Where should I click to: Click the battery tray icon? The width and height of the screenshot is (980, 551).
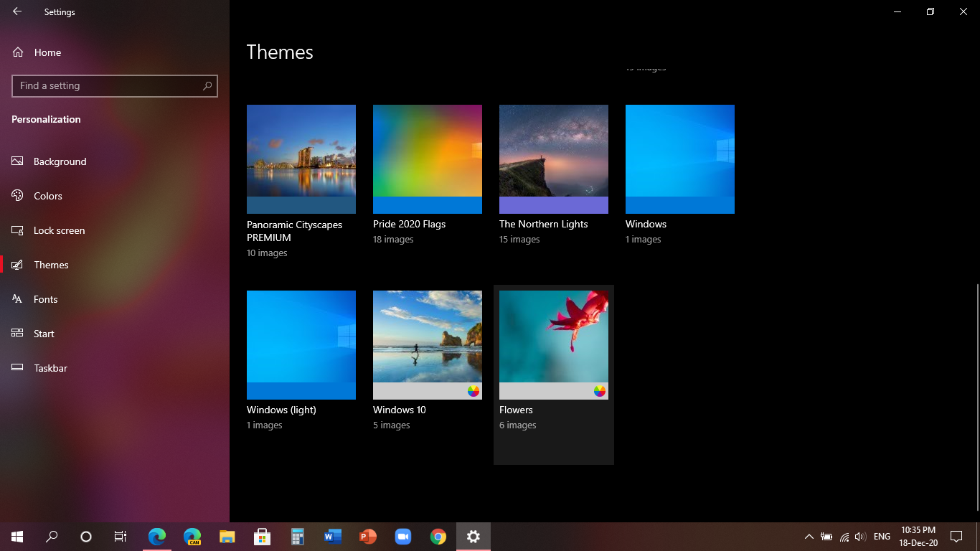[x=826, y=537]
